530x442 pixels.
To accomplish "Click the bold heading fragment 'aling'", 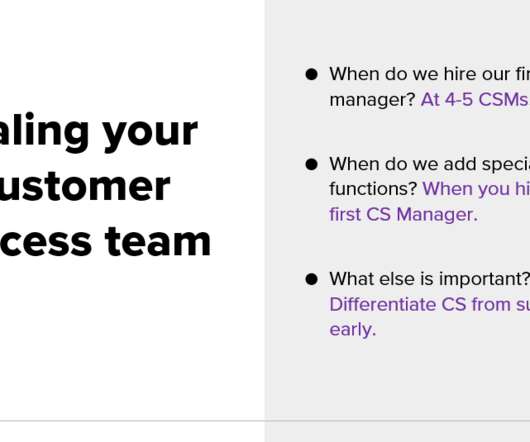I will tap(45, 132).
